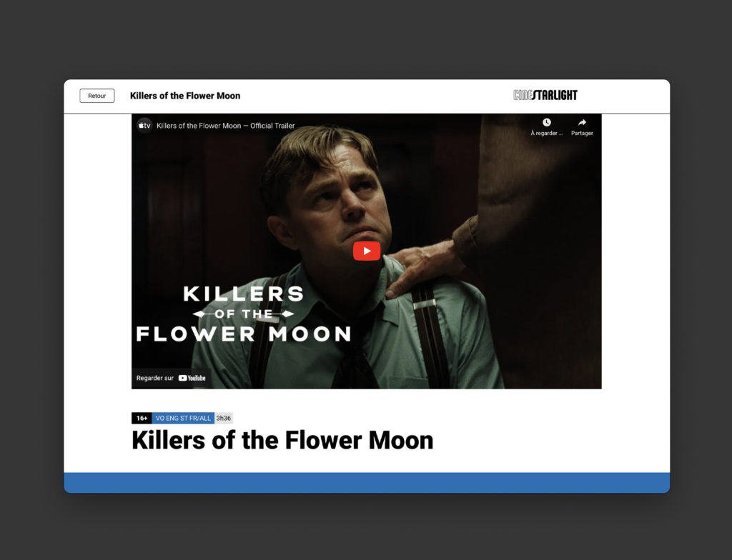Image resolution: width=732 pixels, height=560 pixels.
Task: Click the white movie title art inside the trailer
Action: click(x=243, y=314)
